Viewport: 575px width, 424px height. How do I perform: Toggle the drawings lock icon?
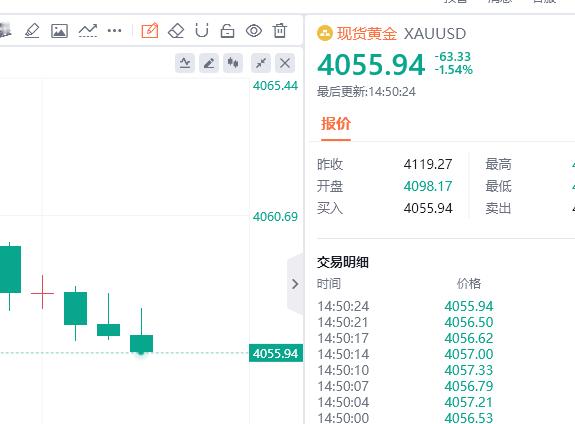pyautogui.click(x=227, y=31)
